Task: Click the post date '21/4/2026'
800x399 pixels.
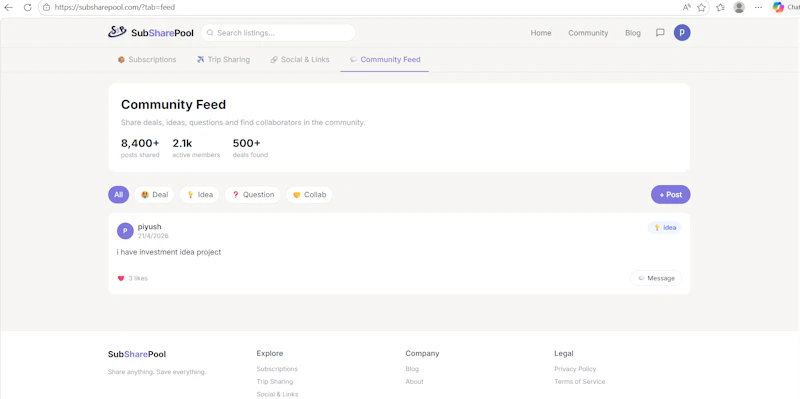Action: coord(153,236)
